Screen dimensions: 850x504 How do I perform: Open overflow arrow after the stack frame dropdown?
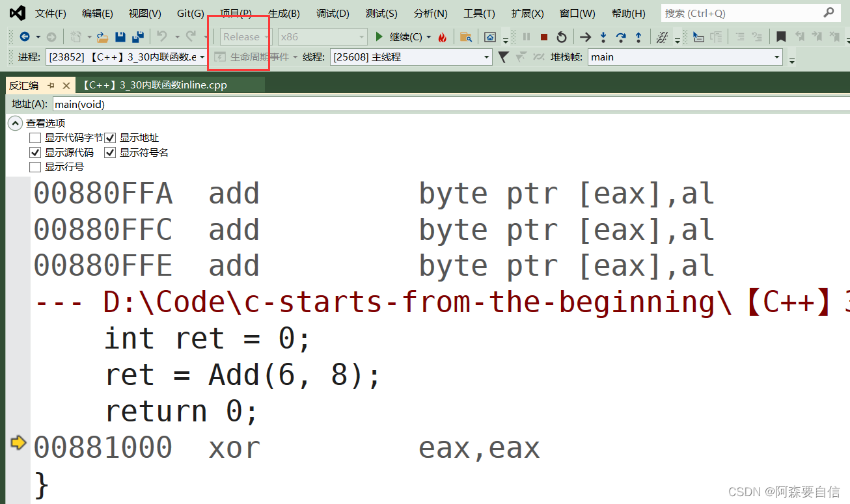[x=792, y=60]
